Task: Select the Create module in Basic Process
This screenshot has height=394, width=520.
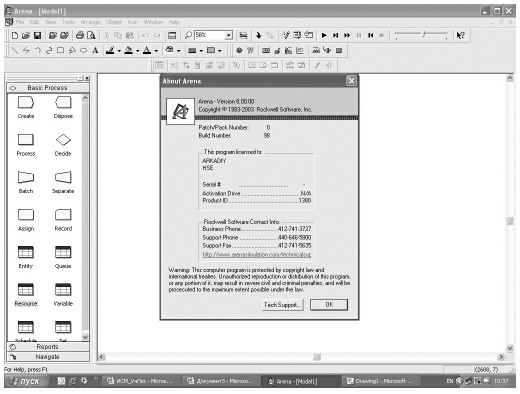Action: click(x=26, y=107)
